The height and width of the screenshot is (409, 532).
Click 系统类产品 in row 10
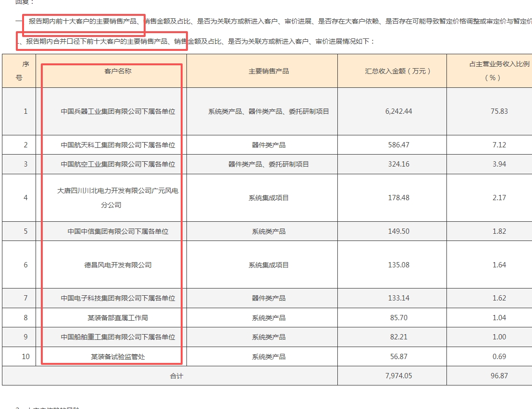coord(268,357)
